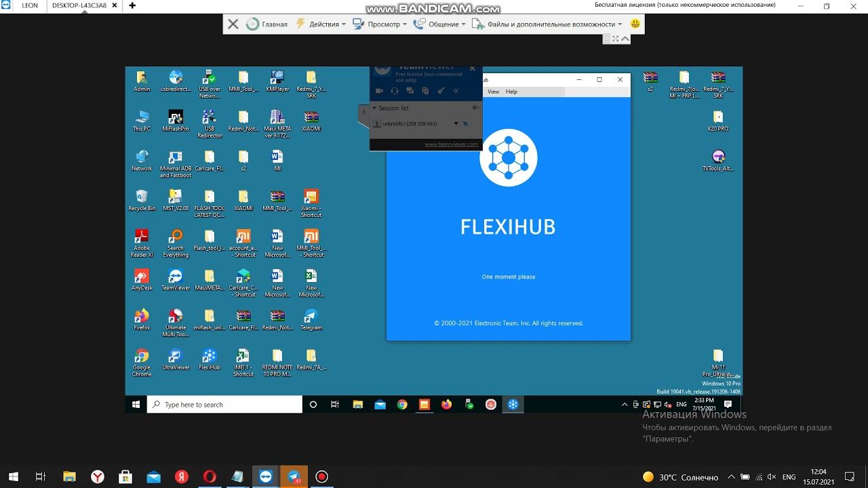Select the DESKTOP-L43C3A8 session tab

coord(79,5)
